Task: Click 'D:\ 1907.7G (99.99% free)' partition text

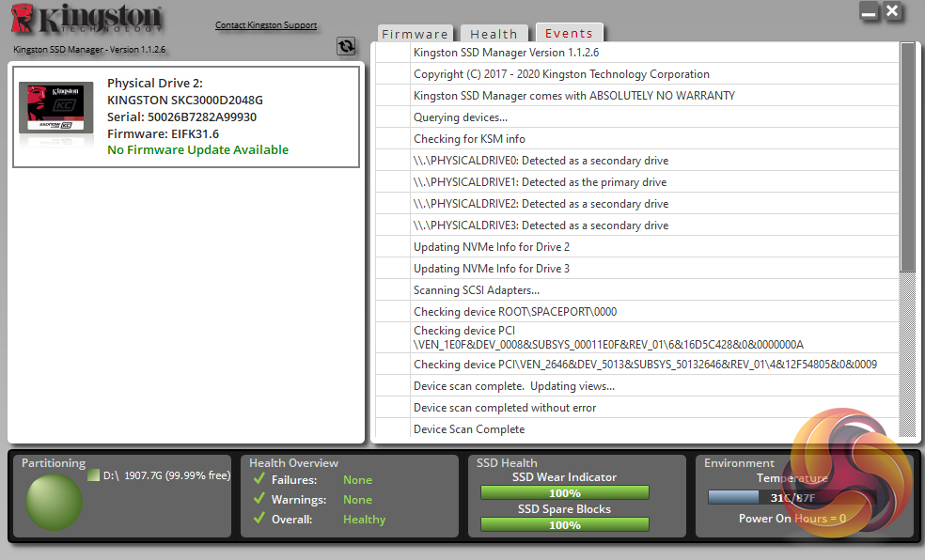Action: tap(167, 475)
